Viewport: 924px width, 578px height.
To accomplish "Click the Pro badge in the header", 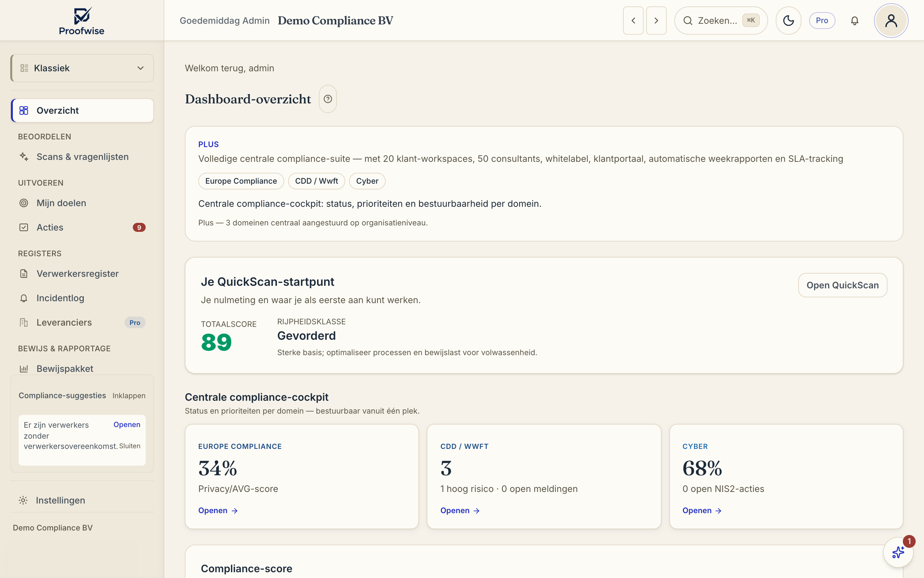I will click(822, 21).
